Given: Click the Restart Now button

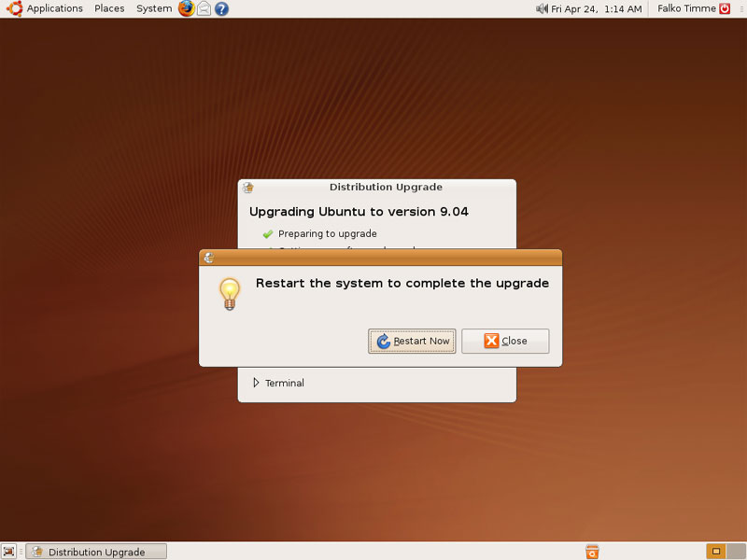Looking at the screenshot, I should [x=412, y=341].
